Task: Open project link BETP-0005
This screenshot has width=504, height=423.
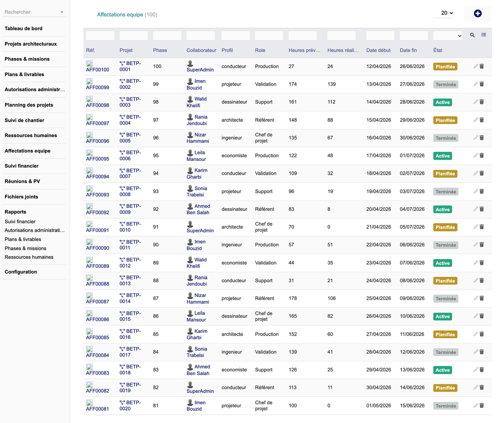Action: (x=131, y=138)
